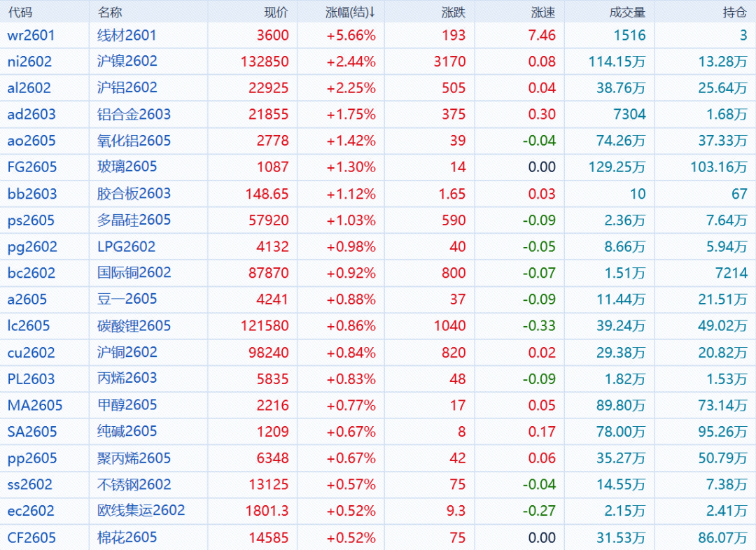Sort by the 涨速 column header

pyautogui.click(x=543, y=12)
